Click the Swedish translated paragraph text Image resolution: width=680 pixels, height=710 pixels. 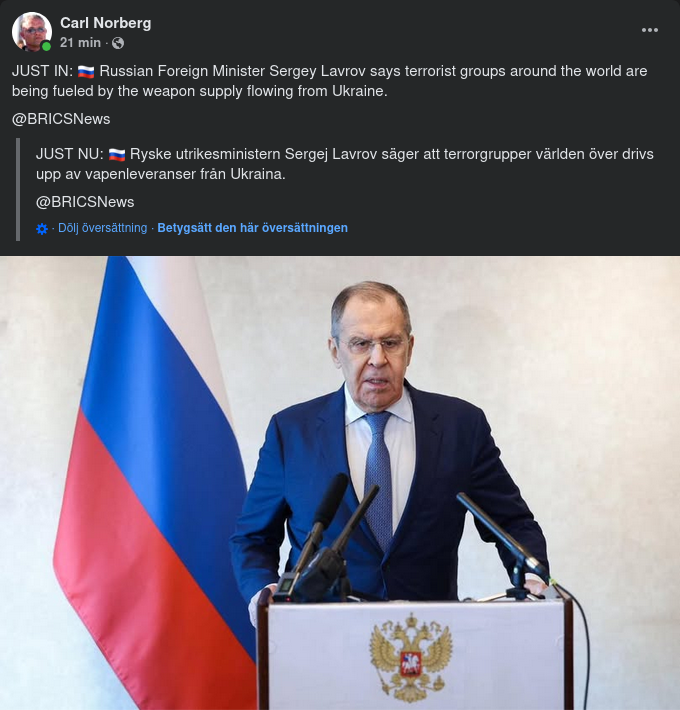coord(340,164)
